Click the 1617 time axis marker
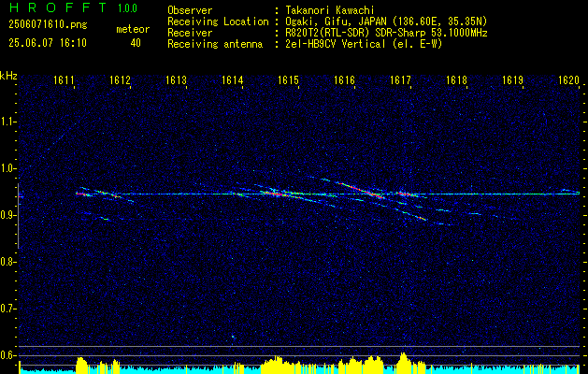588x374 pixels. tap(400, 79)
